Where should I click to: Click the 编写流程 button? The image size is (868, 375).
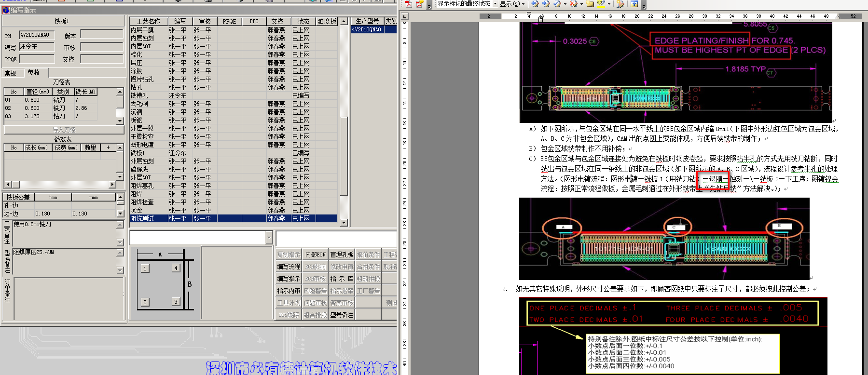(289, 267)
